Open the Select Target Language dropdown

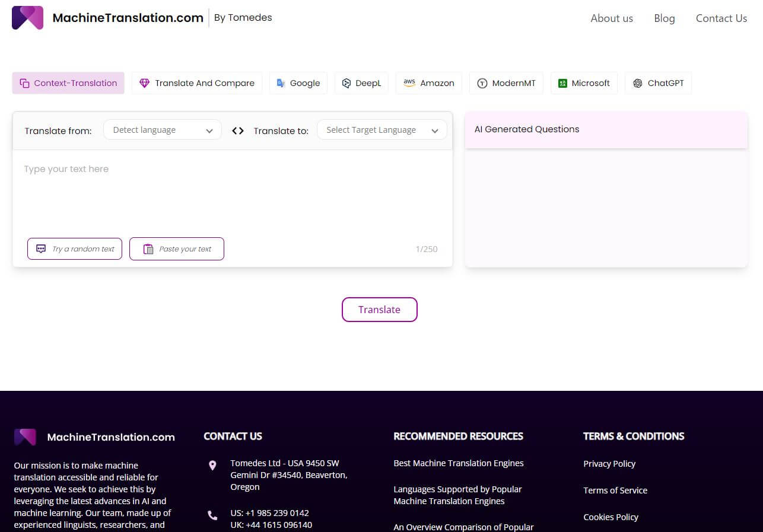click(x=381, y=130)
